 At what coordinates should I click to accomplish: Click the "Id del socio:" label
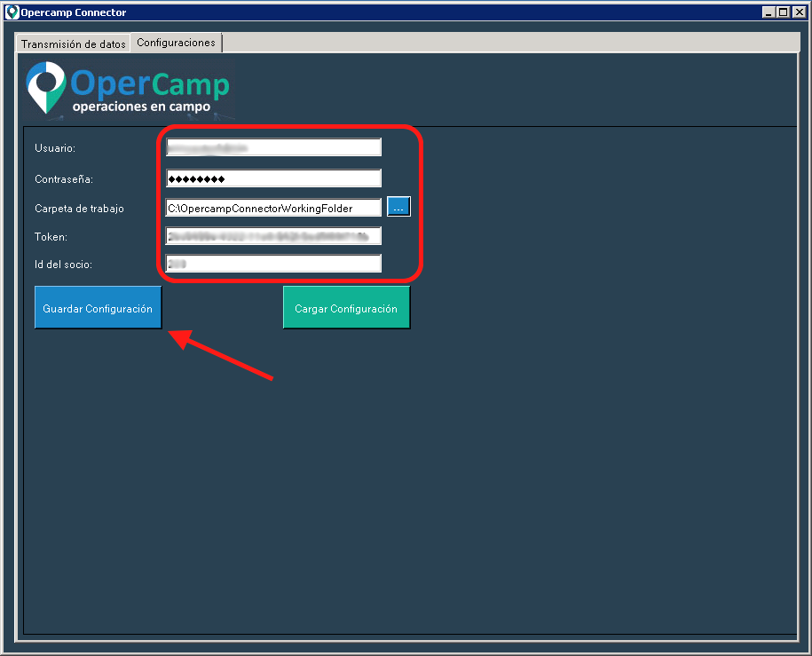coord(63,265)
